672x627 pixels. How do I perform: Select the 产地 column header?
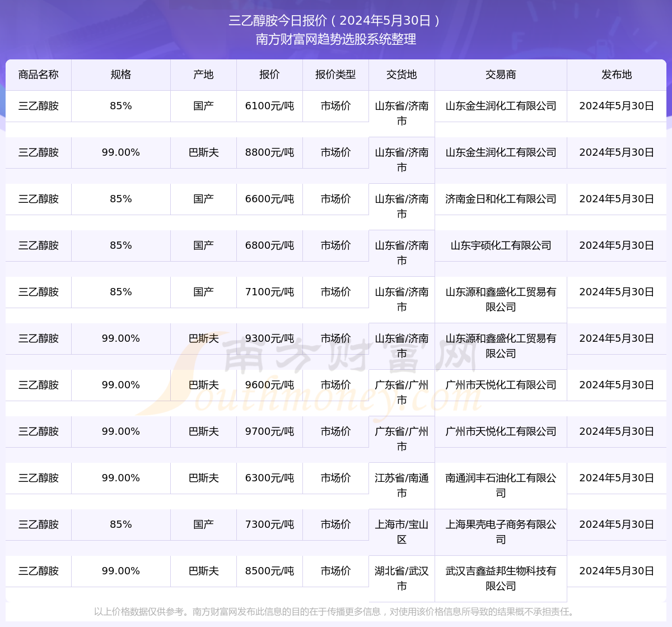click(x=203, y=75)
